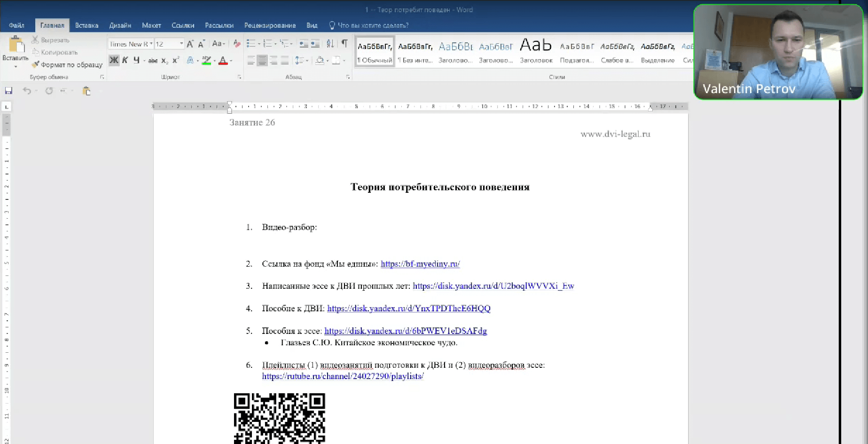Image resolution: width=868 pixels, height=444 pixels.
Task: Toggle bold (Ж) formatting
Action: [x=114, y=60]
